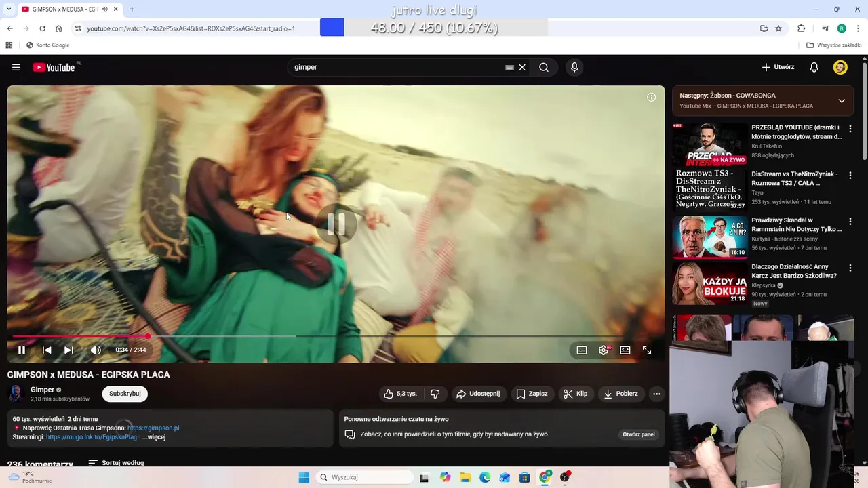Open the on-screen keyboard icon in search
This screenshot has height=488, width=868.
coord(509,67)
